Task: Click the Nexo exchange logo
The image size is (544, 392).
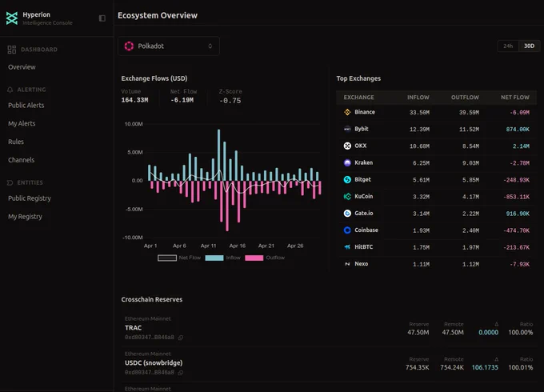Action: coord(347,264)
